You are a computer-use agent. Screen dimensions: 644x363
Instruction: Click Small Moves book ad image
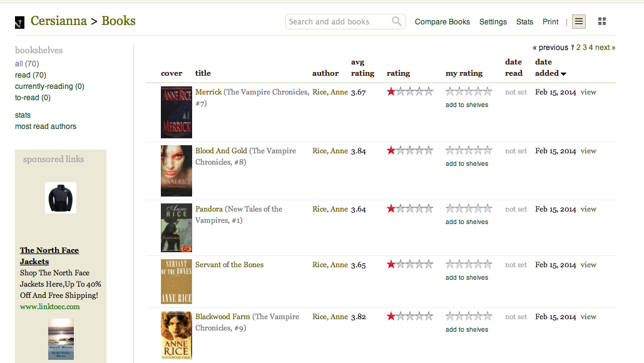click(61, 339)
